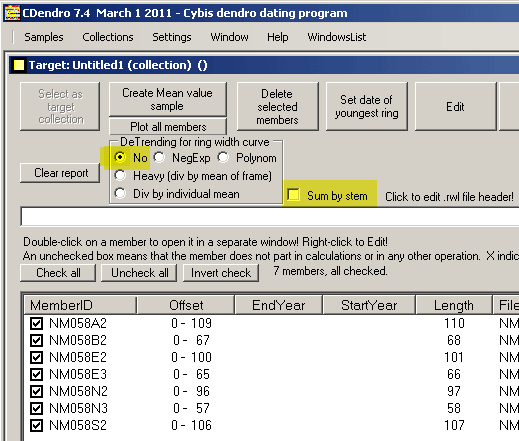Select the NegExp detrending option
This screenshot has height=441, width=519.
point(159,157)
